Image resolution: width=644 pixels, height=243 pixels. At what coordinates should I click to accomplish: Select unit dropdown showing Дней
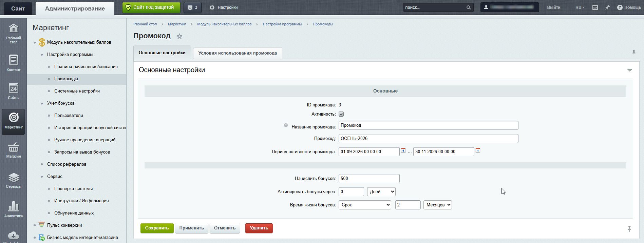[x=381, y=192]
